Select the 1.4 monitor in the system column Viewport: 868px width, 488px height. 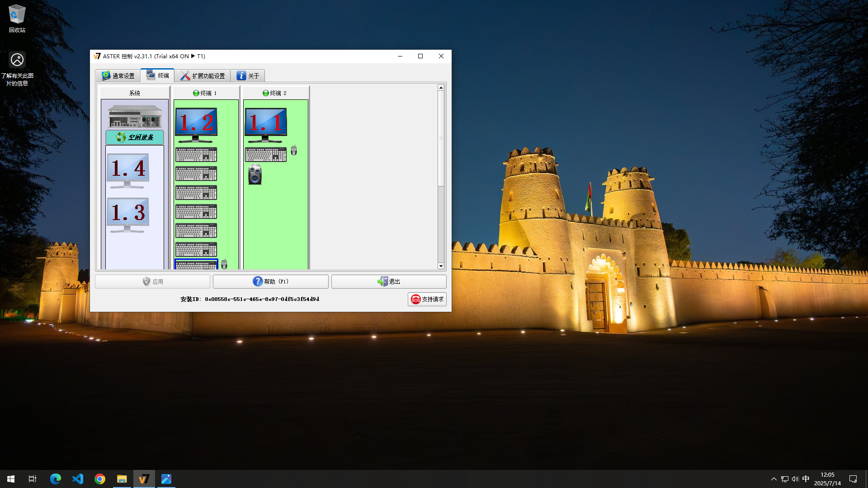coord(128,170)
